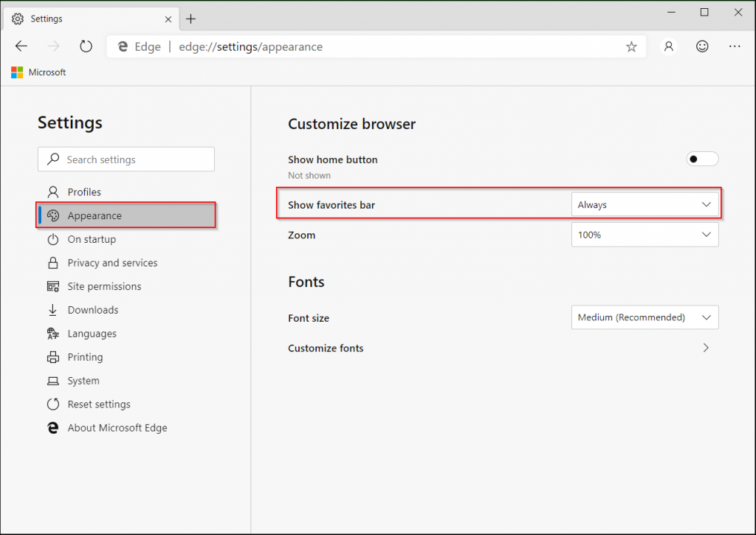Open Privacy and services settings
This screenshot has width=756, height=535.
[112, 263]
